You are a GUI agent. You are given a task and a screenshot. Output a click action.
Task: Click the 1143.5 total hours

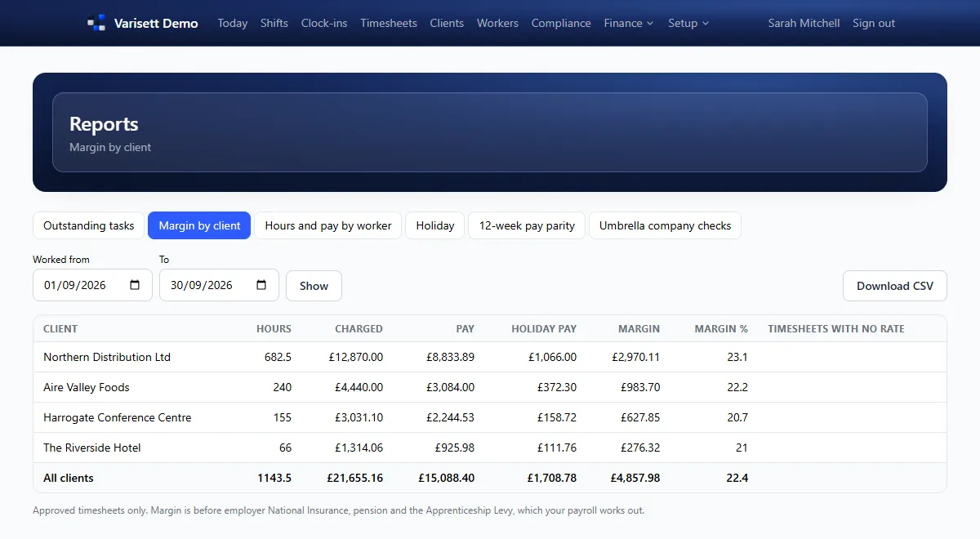(x=274, y=478)
